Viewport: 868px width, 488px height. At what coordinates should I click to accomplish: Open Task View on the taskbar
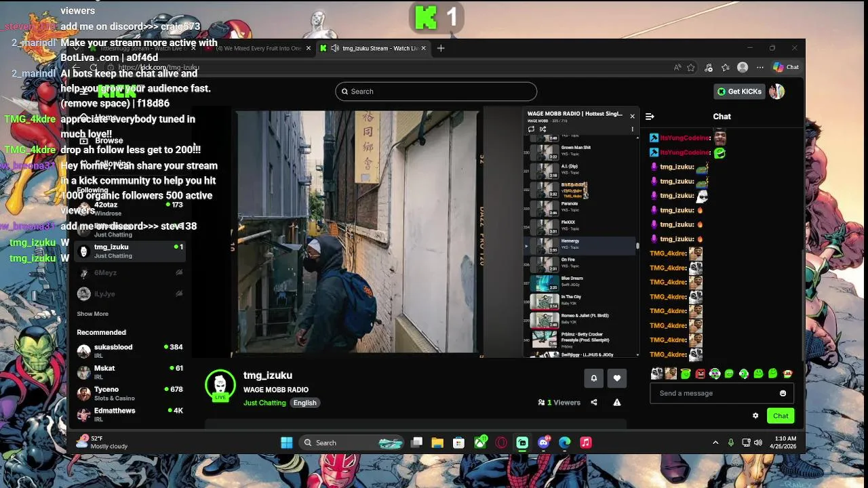[x=416, y=443]
